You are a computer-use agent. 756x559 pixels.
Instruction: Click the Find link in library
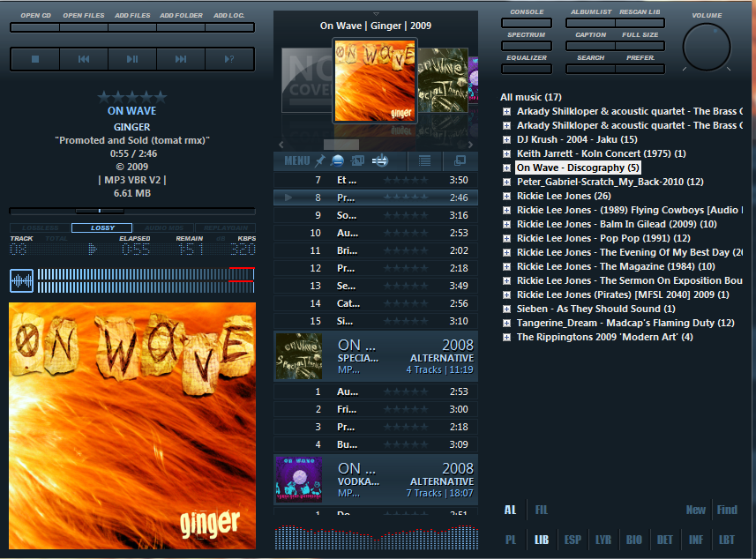[x=727, y=510]
